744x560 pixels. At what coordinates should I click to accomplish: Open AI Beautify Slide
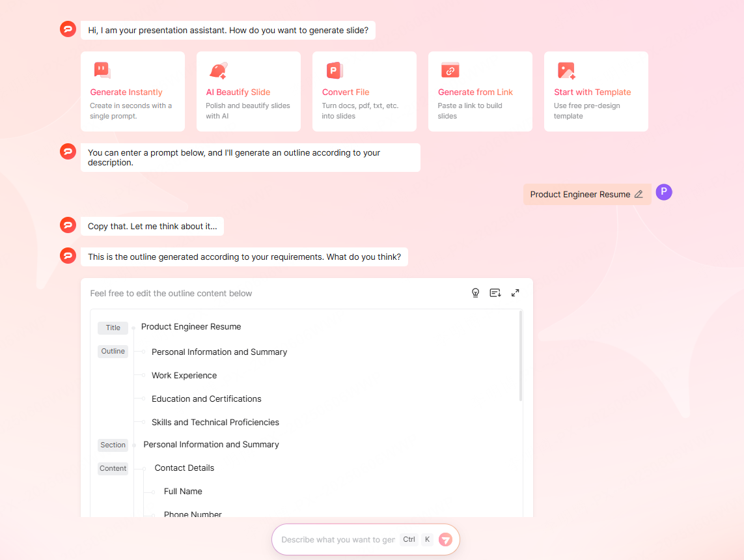click(x=248, y=91)
